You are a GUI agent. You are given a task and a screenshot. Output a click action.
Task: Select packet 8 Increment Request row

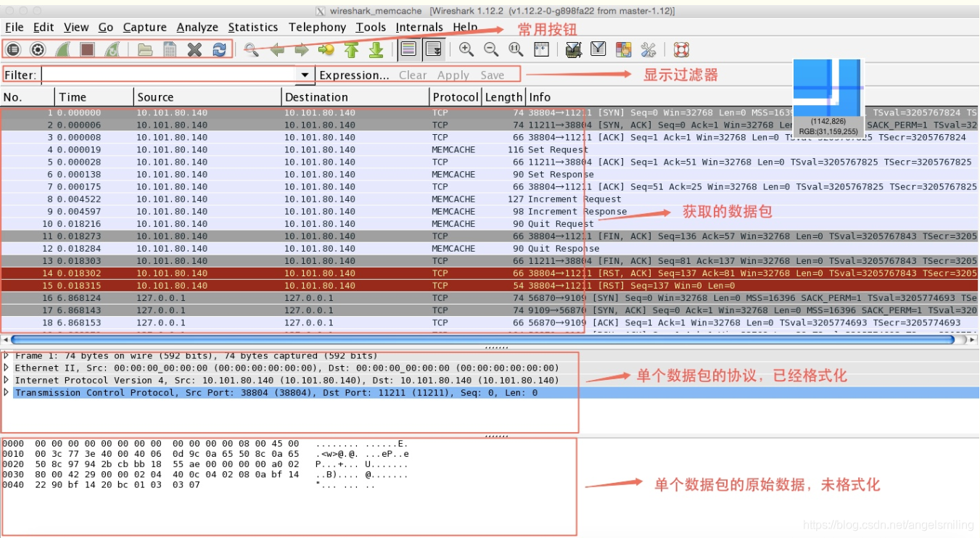pyautogui.click(x=490, y=199)
